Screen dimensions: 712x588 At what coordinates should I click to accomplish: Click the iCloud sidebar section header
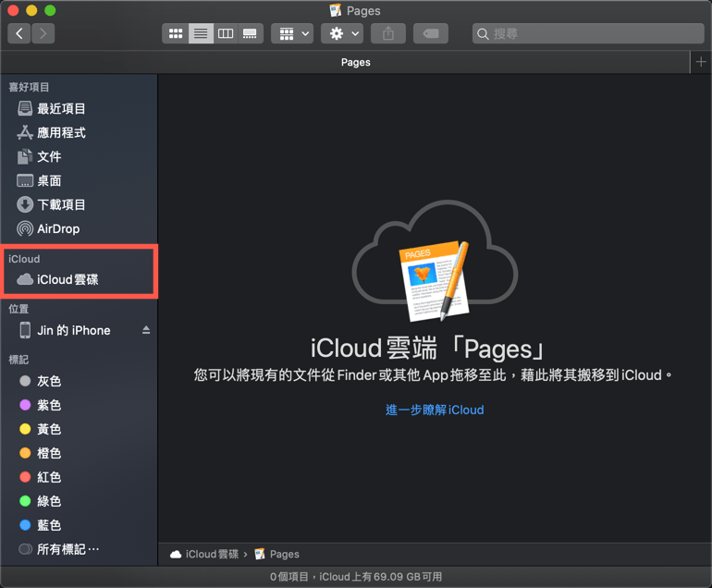[x=24, y=259]
